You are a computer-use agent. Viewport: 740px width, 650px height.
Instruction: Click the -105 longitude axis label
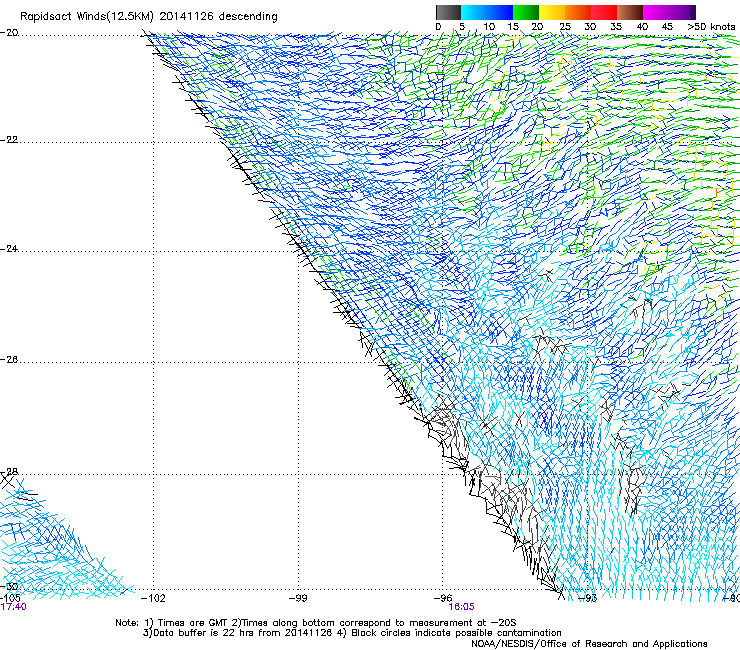pyautogui.click(x=10, y=598)
